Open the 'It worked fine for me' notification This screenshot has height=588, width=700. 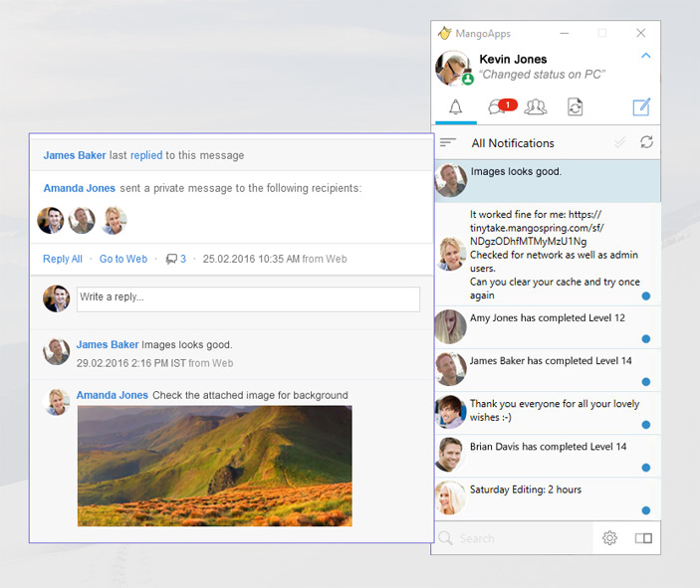548,255
